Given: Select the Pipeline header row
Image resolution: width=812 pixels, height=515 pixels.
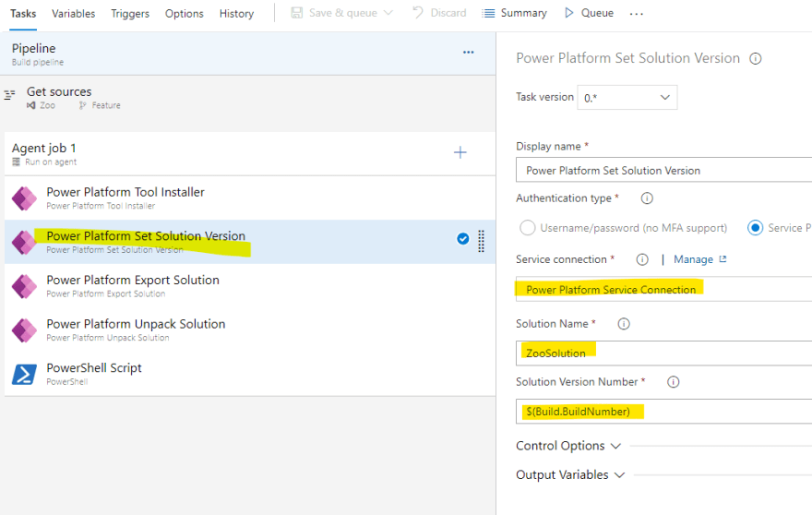Looking at the screenshot, I should pyautogui.click(x=247, y=54).
